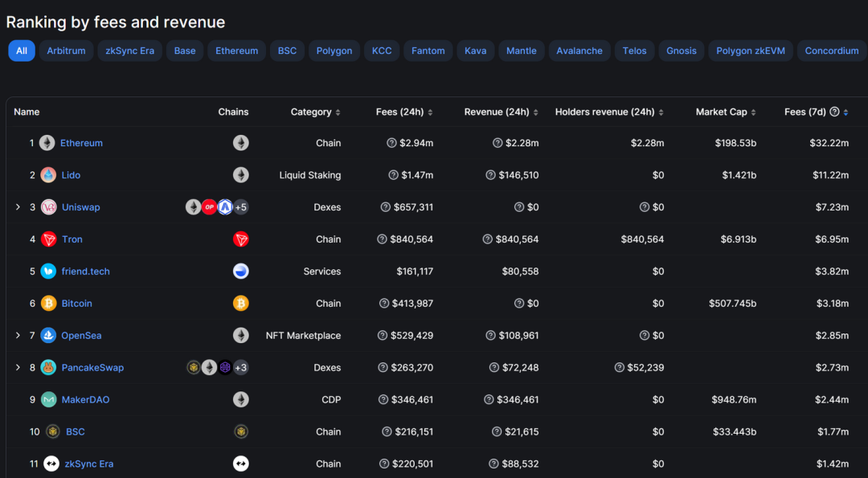The width and height of the screenshot is (868, 478).
Task: Click the chain icon in the OpenSea row
Action: (x=241, y=335)
